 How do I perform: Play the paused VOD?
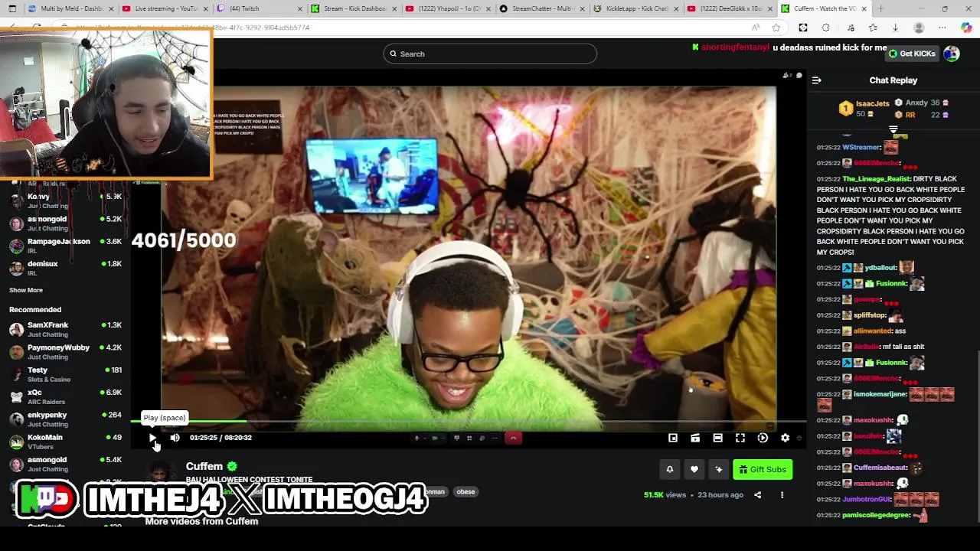point(152,438)
